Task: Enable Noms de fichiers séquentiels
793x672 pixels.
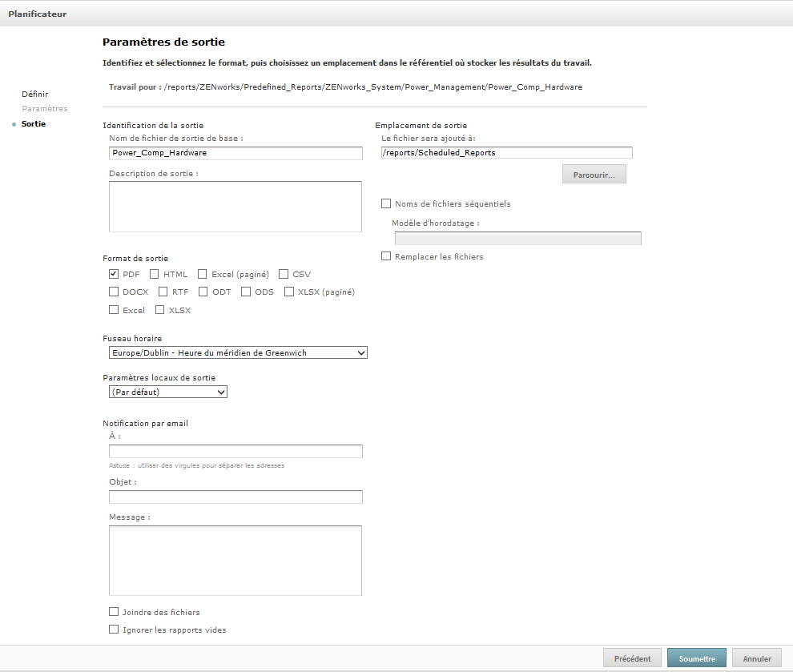Action: [x=386, y=203]
